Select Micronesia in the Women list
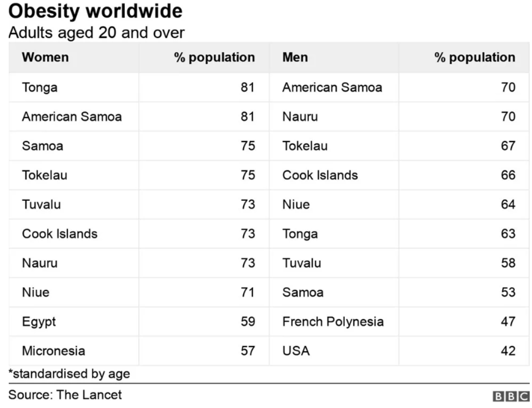This screenshot has height=408, width=532. click(x=53, y=351)
